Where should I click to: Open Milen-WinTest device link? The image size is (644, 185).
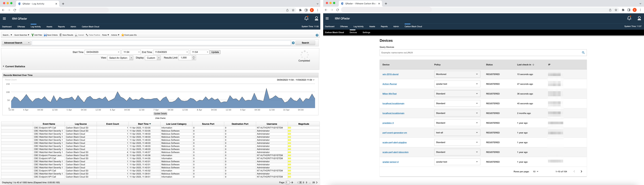pos(390,94)
